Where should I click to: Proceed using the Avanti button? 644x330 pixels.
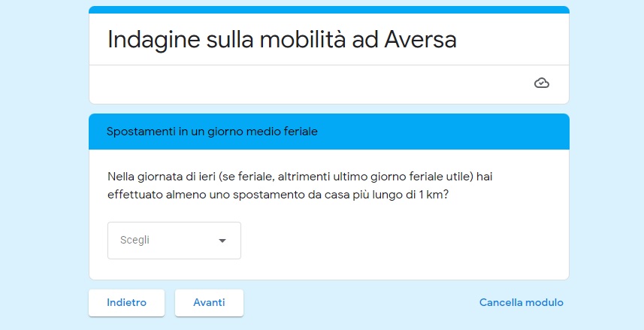(x=209, y=303)
